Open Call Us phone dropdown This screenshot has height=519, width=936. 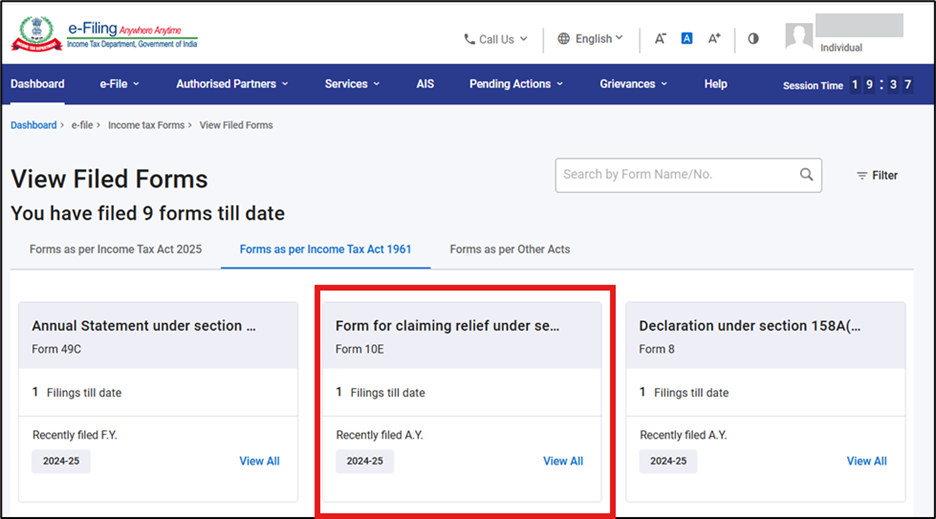495,39
